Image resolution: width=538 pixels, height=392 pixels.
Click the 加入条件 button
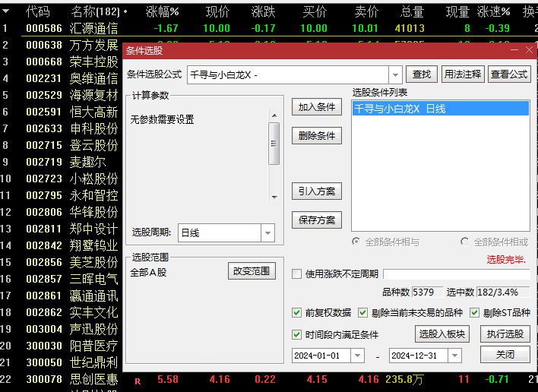[317, 107]
